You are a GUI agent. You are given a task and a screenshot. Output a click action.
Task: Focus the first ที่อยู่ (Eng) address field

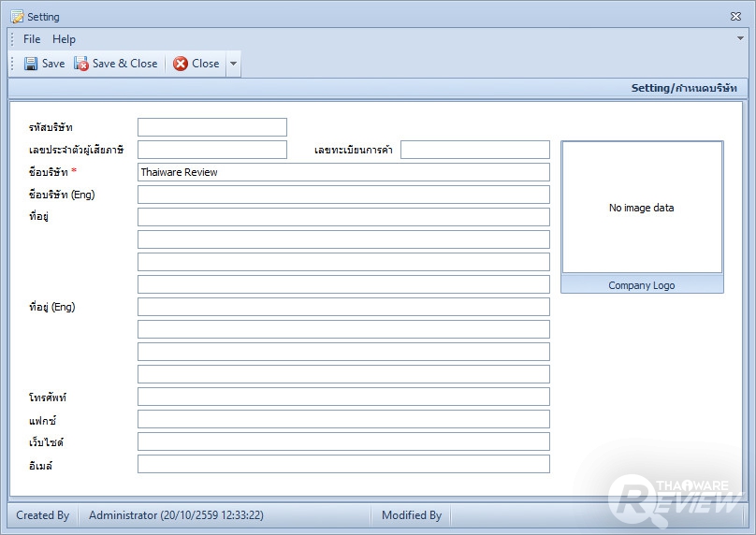coord(343,307)
